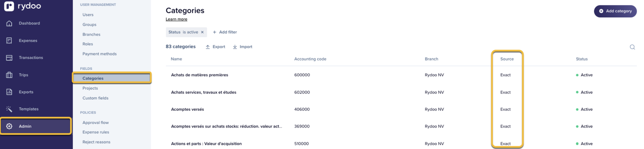644x149 pixels.
Task: Click the Rydoo logo icon
Action: coord(9,6)
